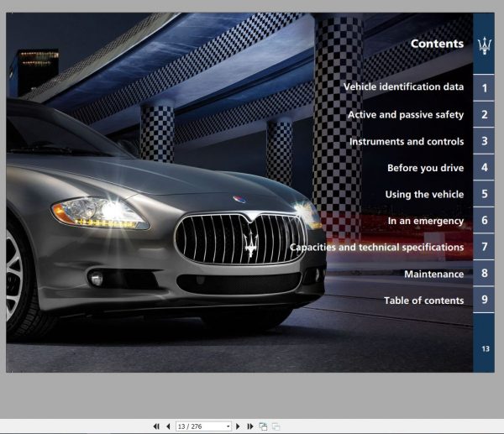Open chapter 9 tab
This screenshot has width=504, height=434.
pyautogui.click(x=484, y=300)
